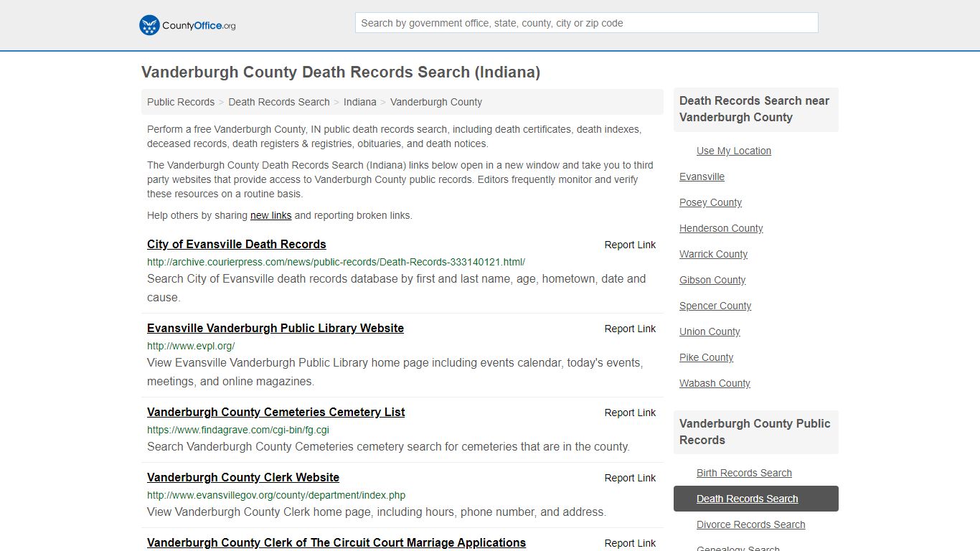Screen dimensions: 980x551
Task: Choose Warrick County in sidebar
Action: 713,254
